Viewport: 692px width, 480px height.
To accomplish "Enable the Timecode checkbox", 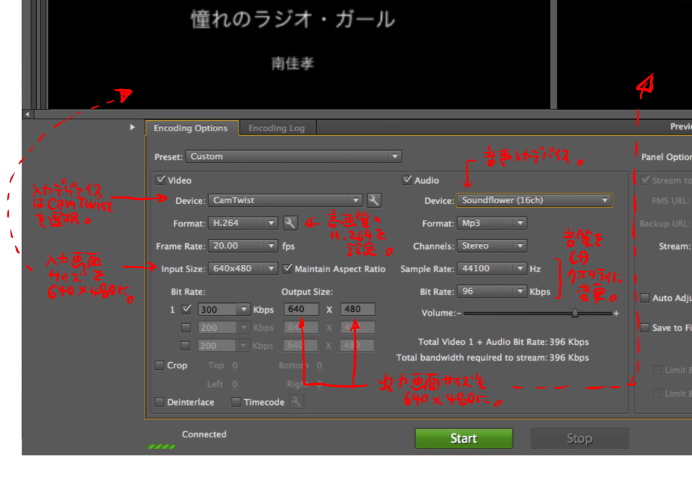I will [x=236, y=402].
